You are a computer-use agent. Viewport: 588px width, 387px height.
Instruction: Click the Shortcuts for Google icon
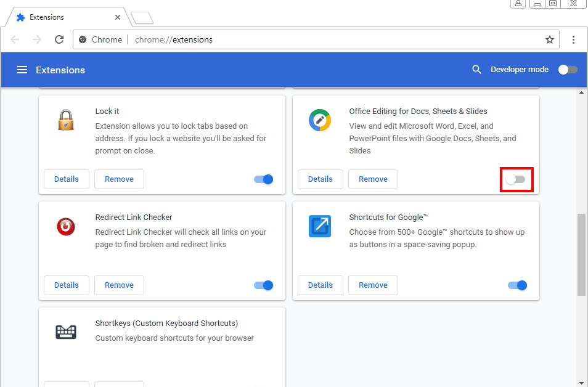[x=320, y=226]
